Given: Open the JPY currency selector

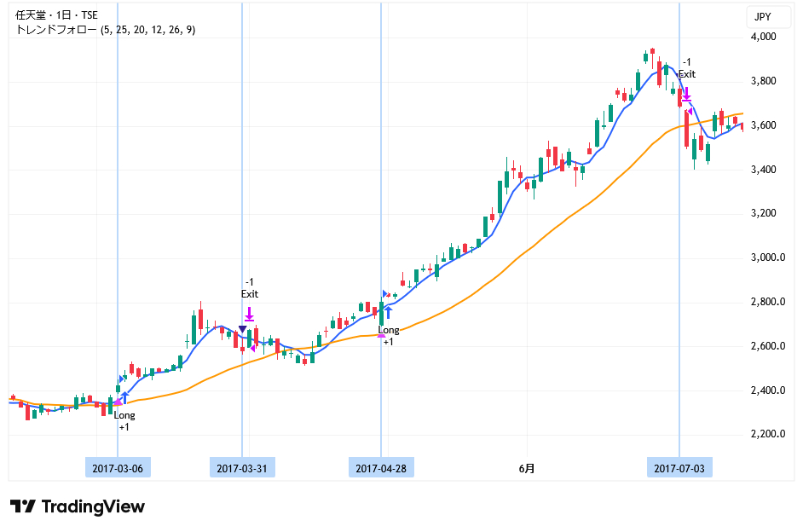Looking at the screenshot, I should (762, 16).
